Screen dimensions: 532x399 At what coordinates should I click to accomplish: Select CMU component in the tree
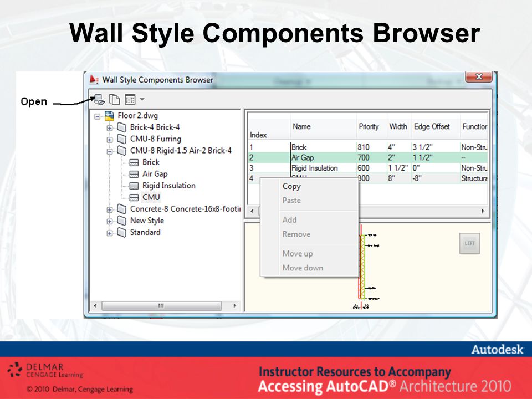[151, 197]
